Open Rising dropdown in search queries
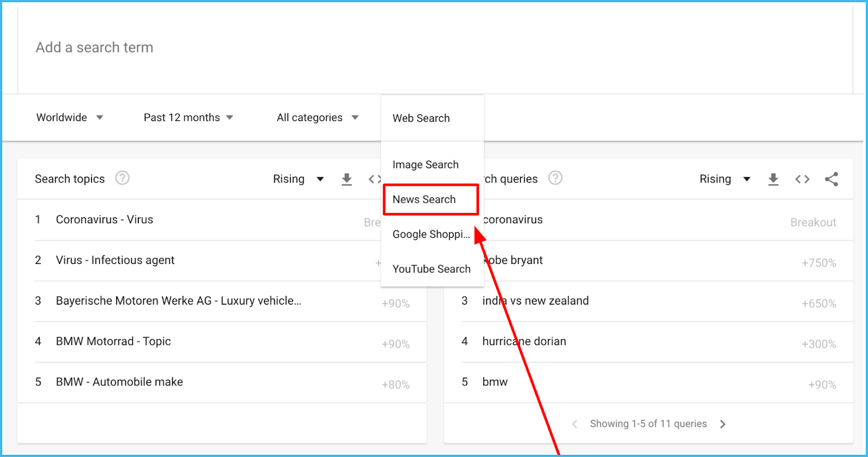 (725, 179)
